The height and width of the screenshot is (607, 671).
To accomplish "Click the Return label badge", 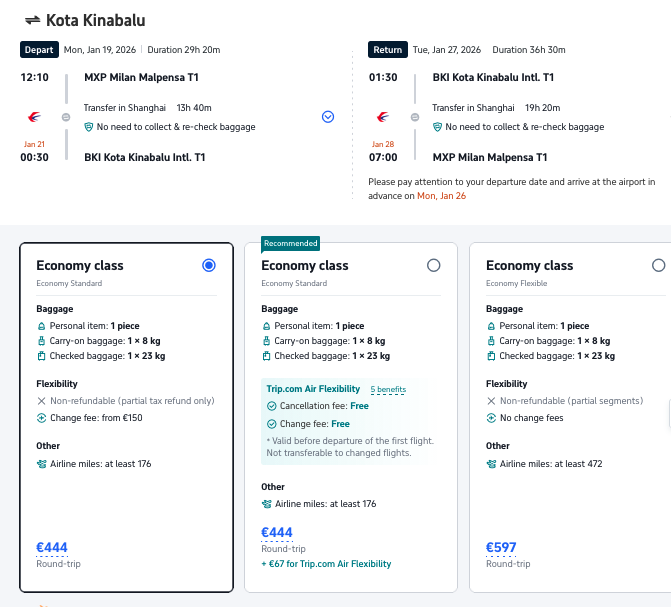I will pos(387,50).
